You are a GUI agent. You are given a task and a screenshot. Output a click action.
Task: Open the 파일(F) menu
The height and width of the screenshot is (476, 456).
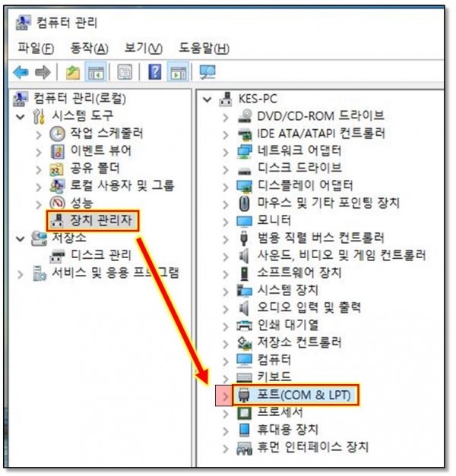click(x=36, y=49)
